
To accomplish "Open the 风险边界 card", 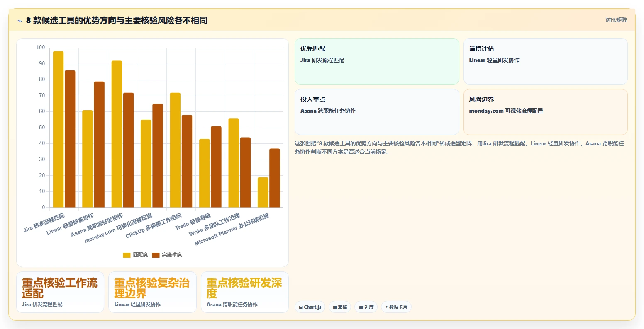I will [545, 112].
